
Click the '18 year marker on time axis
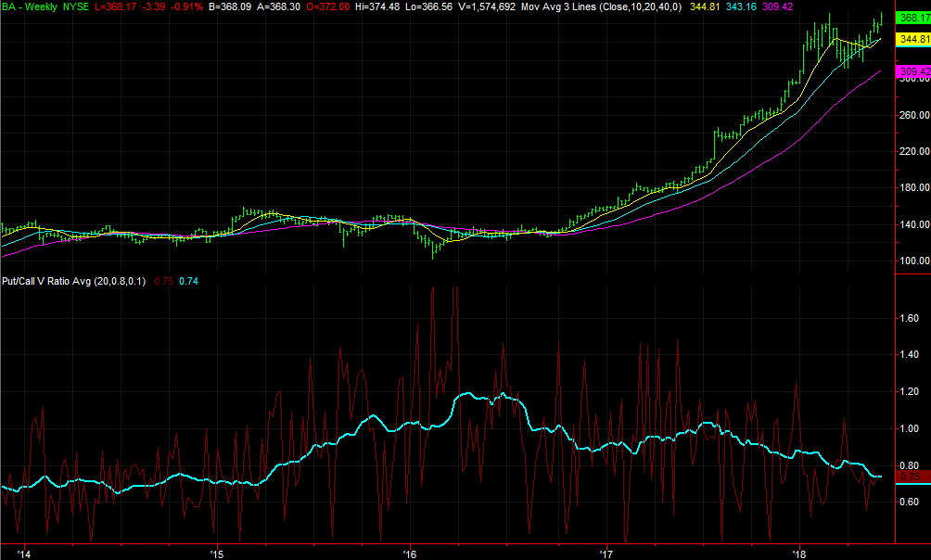(799, 554)
